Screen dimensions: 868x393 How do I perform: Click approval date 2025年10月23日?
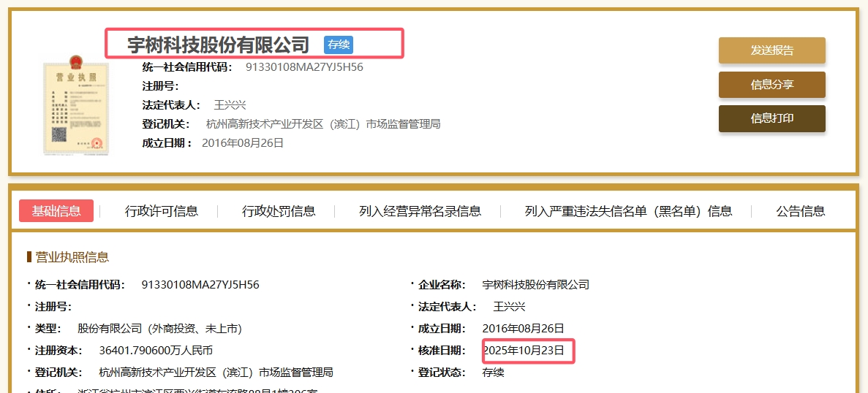523,351
